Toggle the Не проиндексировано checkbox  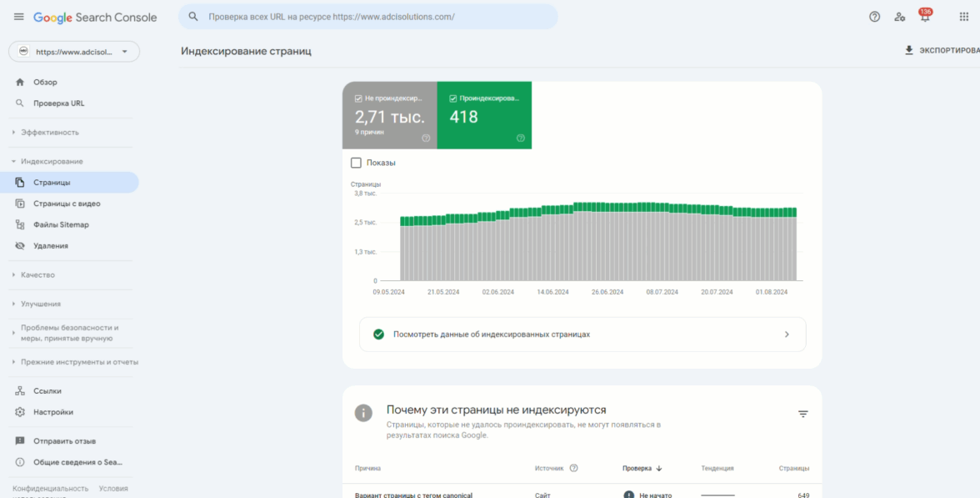click(358, 98)
